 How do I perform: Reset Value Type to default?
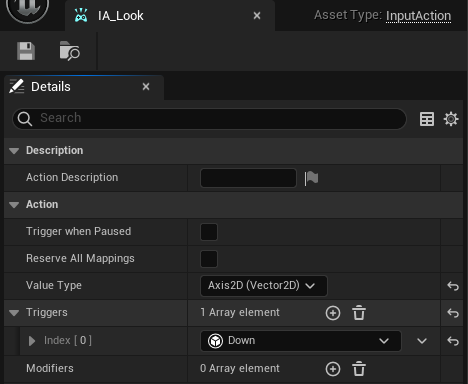click(453, 286)
